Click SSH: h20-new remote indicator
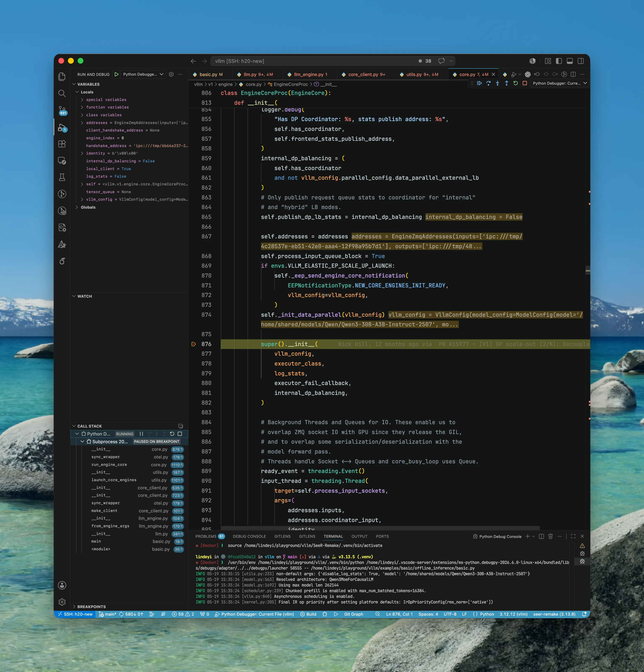Viewport: 644px width, 672px height. pos(75,614)
